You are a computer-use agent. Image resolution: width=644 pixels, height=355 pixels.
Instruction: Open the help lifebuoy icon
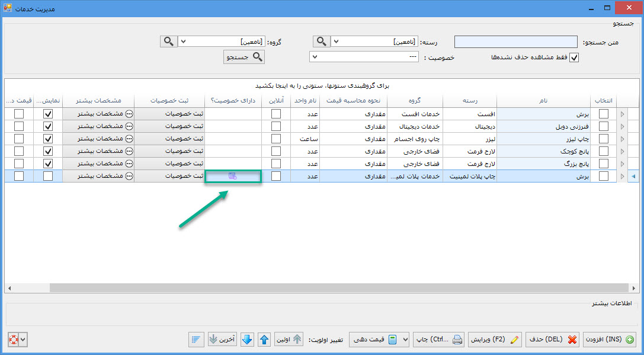click(14, 340)
